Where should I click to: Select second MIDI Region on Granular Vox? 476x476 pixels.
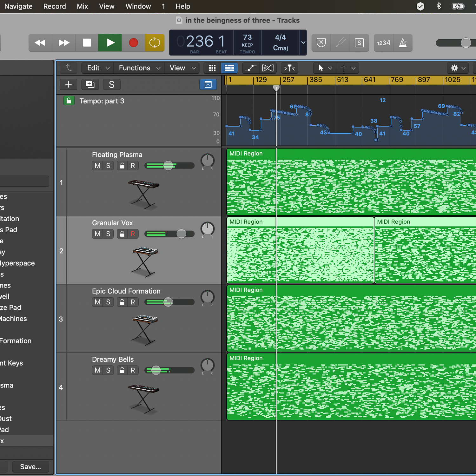[425, 251]
